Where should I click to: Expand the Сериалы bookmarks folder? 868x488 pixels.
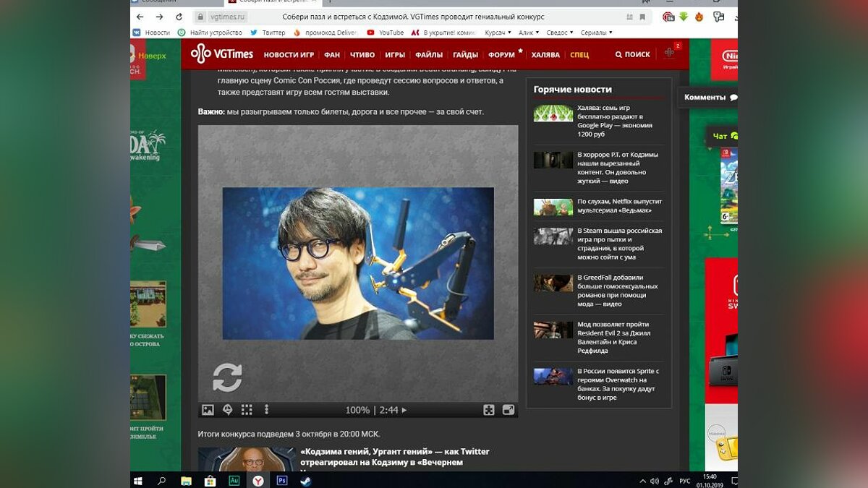point(596,33)
